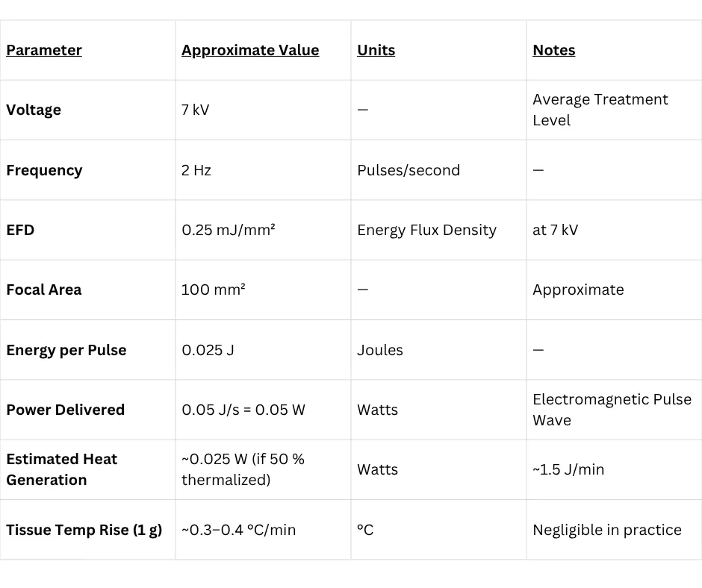The height and width of the screenshot is (588, 702).
Task: Click the Electromagnetic Pulse Wave note
Action: (612, 410)
